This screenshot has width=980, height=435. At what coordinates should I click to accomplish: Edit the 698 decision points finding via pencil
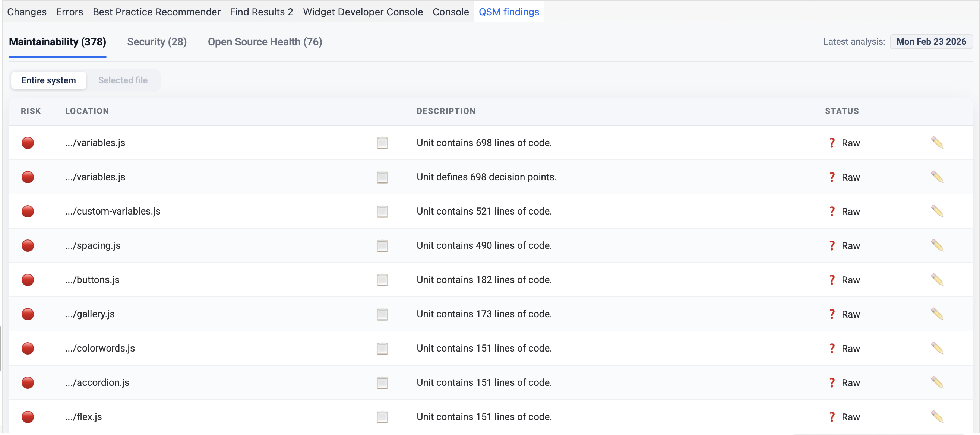[937, 177]
